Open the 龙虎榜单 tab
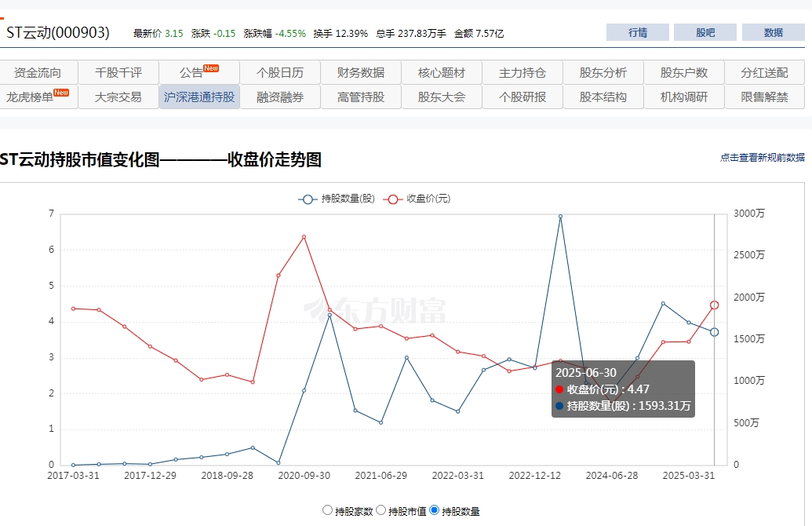Screen dimensions: 812x526 [x=38, y=97]
